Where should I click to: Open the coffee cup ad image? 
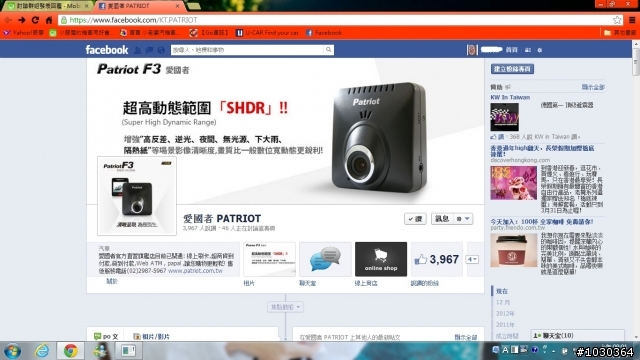point(513,250)
